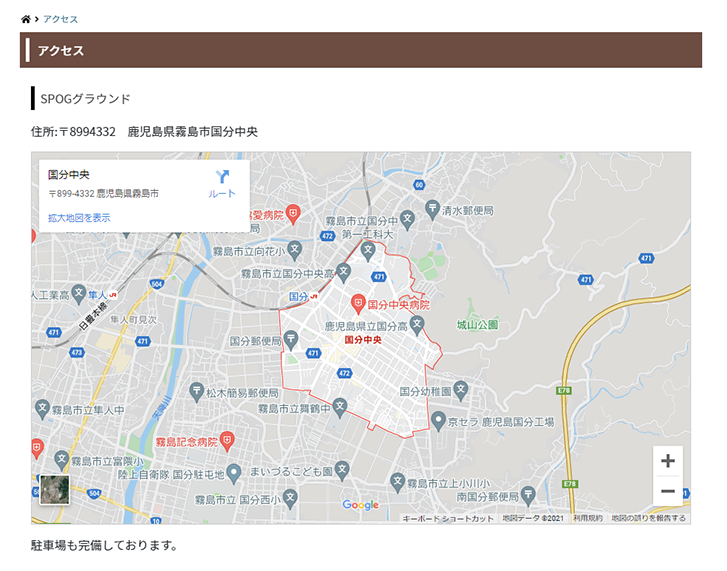Viewport: 727px width, 571px height.
Task: Select the 霧島市立舞鶴中 school marker
Action: pyautogui.click(x=340, y=407)
